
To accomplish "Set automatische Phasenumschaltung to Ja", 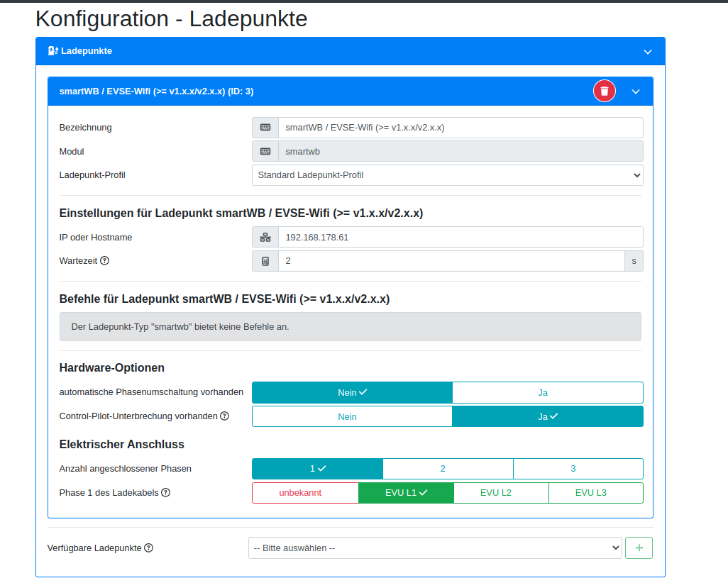I will [548, 393].
